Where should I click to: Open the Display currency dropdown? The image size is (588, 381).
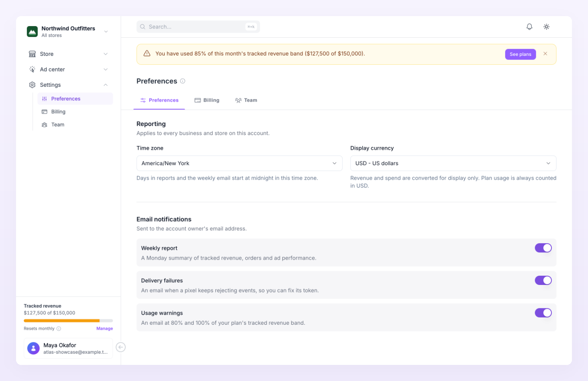pos(453,163)
